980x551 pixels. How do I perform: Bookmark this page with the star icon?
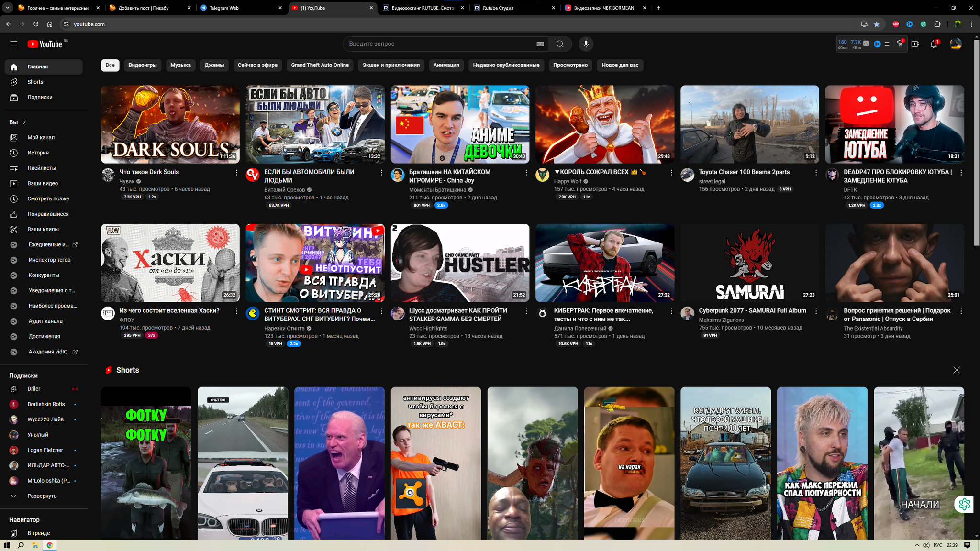point(877,24)
